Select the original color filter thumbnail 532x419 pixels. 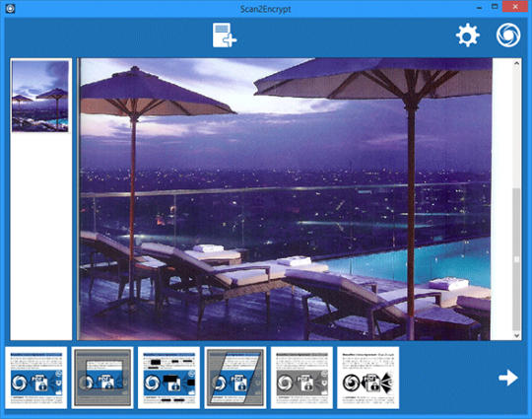click(x=36, y=378)
